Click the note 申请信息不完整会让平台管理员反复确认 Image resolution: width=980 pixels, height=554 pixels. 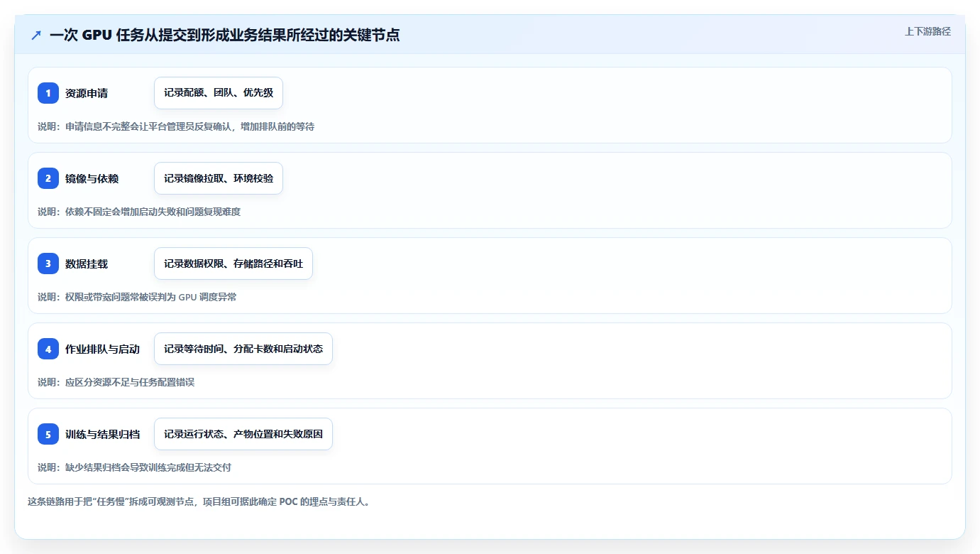click(176, 126)
